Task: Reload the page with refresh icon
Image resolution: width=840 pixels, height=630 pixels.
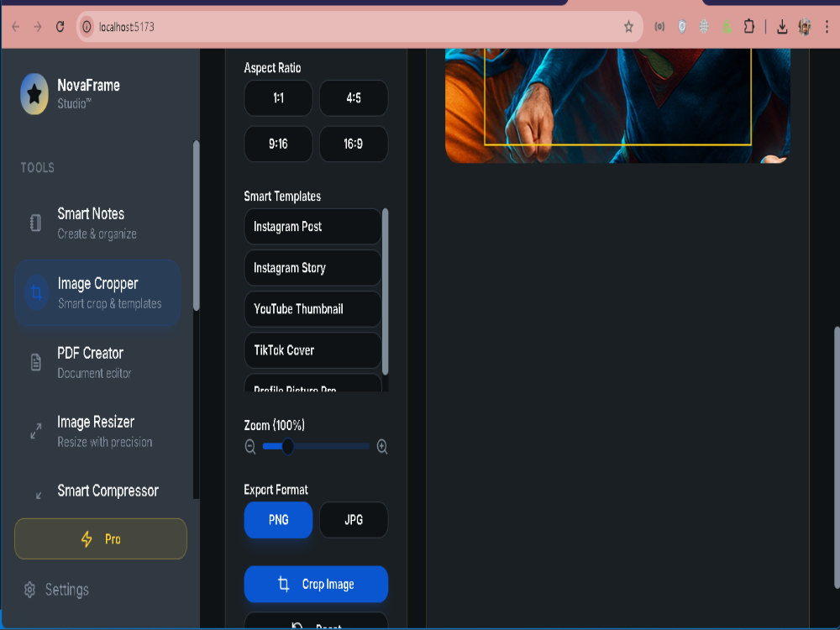Action: [x=60, y=27]
